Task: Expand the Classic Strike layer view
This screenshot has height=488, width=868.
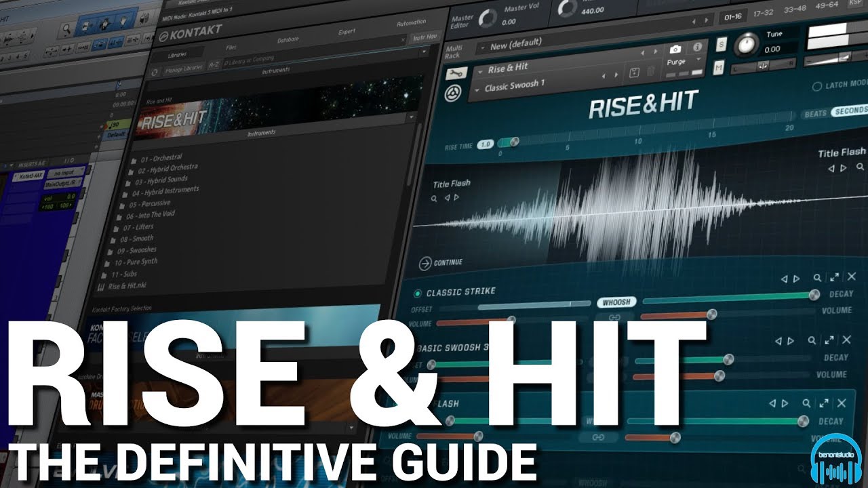Action: [834, 277]
